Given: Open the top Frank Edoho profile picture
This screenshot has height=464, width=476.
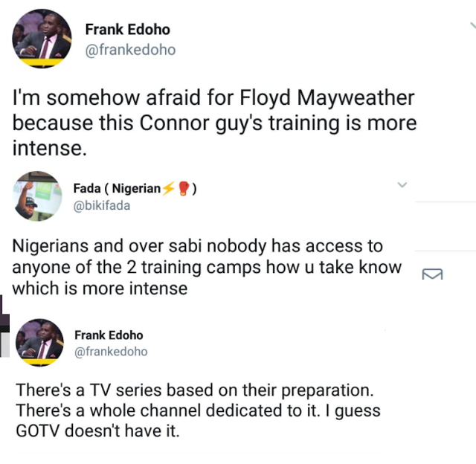Looking at the screenshot, I should point(42,39).
